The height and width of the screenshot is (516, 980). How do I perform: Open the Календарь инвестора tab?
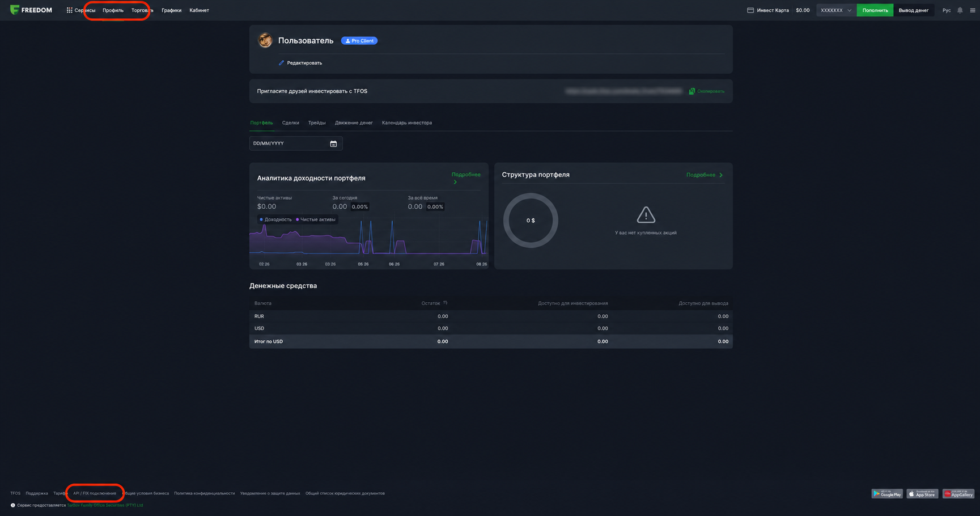coord(407,122)
